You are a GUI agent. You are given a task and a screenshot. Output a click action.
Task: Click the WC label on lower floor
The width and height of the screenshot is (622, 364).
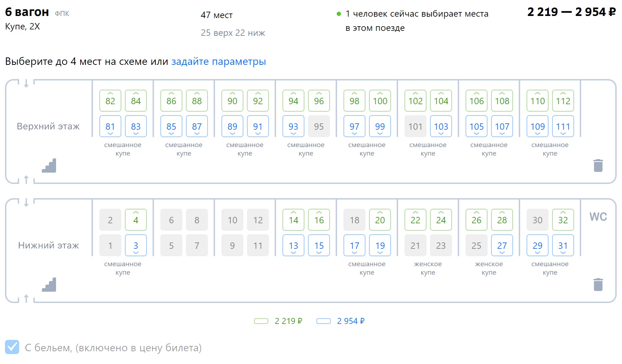click(x=598, y=217)
